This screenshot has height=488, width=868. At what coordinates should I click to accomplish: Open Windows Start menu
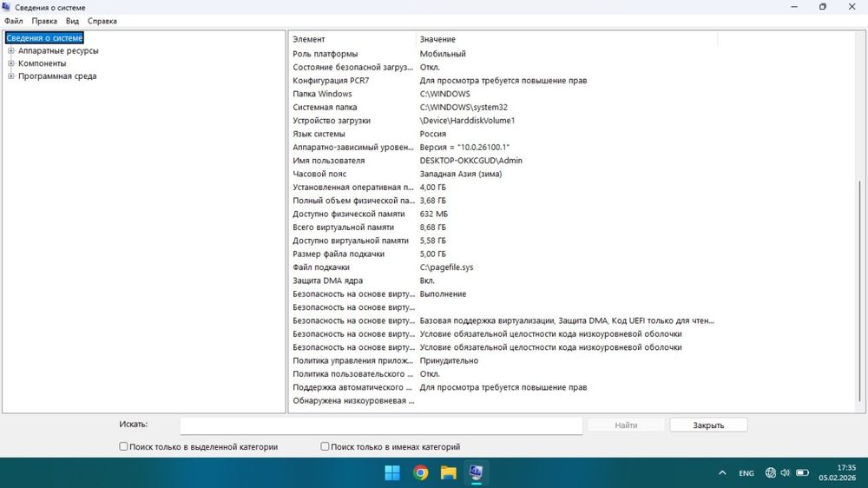392,472
